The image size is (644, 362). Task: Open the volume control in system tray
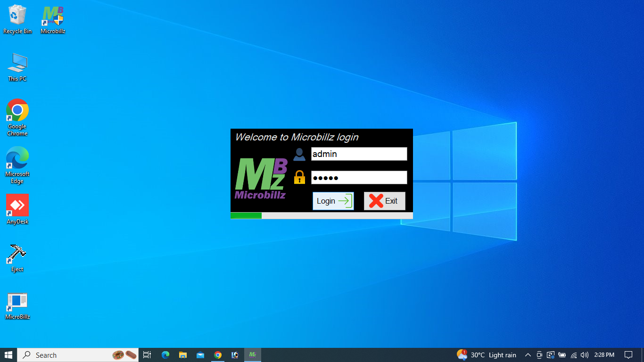[585, 355]
